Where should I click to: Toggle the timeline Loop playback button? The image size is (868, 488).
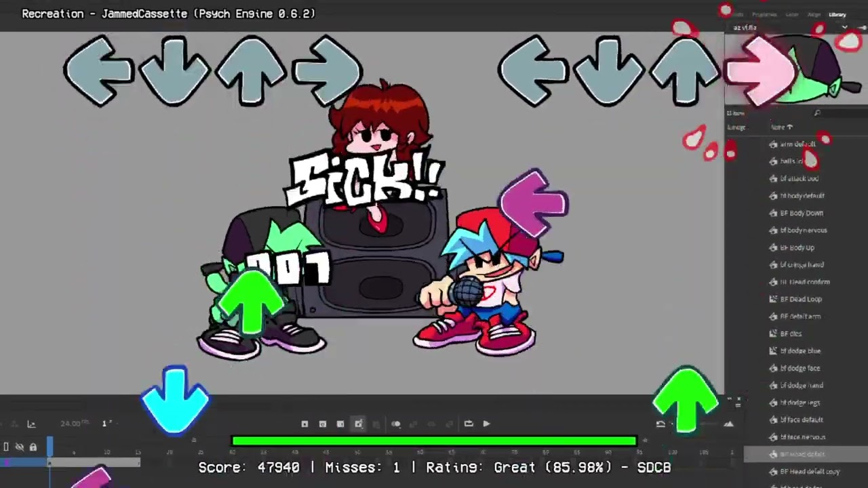click(x=469, y=424)
